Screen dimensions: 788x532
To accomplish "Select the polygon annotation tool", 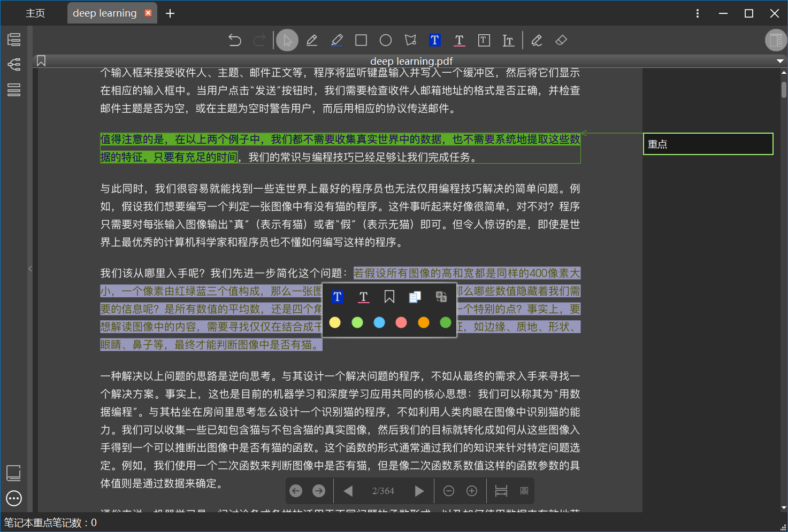I will point(410,40).
